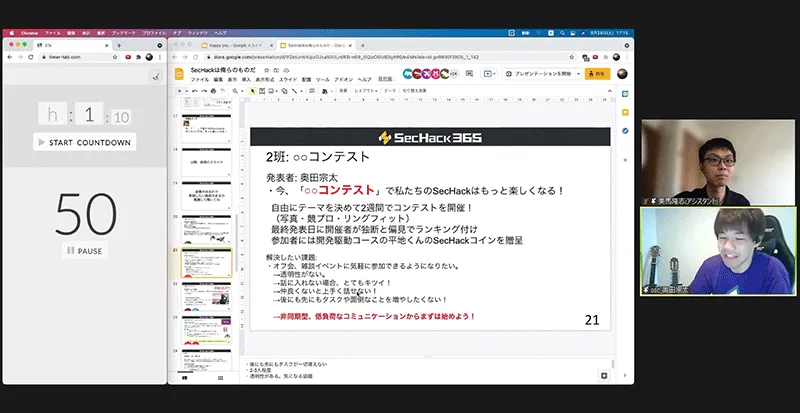Click START COUNTDOWN button
The width and height of the screenshot is (800, 413).
click(85, 142)
